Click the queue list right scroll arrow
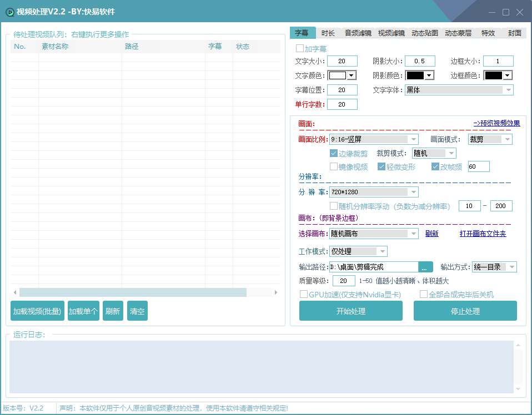Viewport: 532px width, 415px height. coord(276,292)
